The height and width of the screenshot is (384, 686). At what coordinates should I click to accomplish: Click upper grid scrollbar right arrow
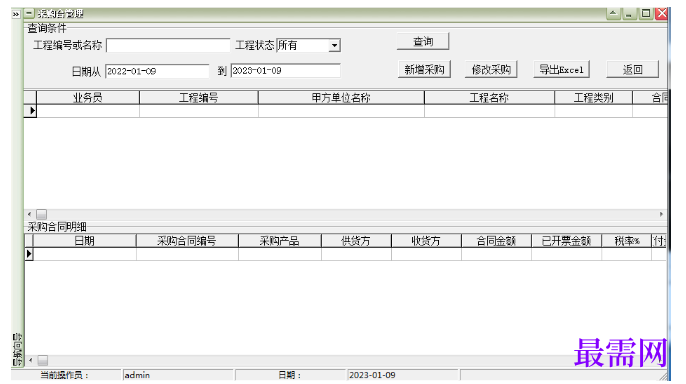coord(661,214)
